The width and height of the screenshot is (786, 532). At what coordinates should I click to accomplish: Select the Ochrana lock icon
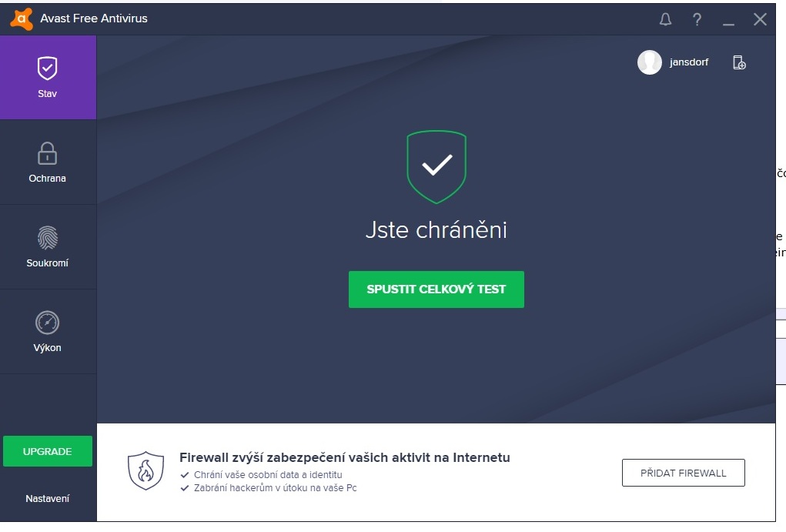tap(47, 153)
